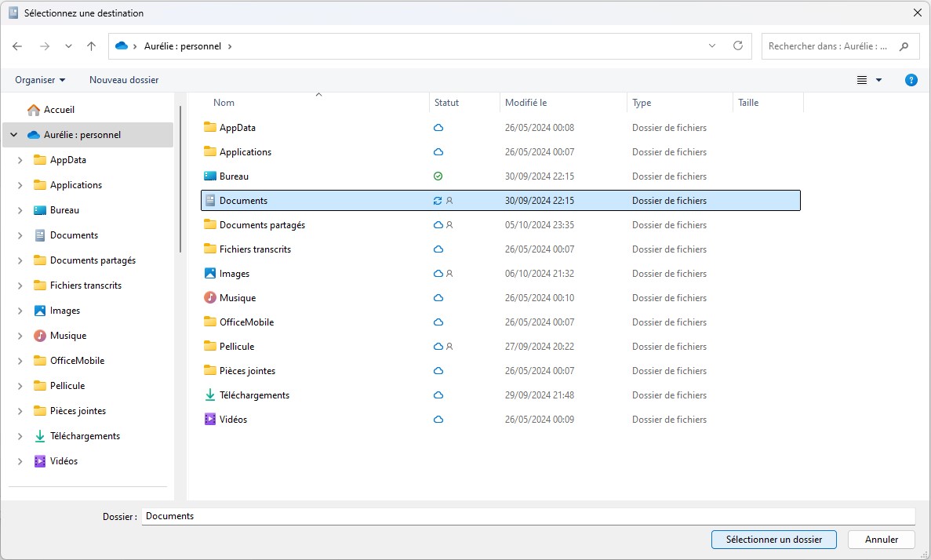Click the Vidéos icon in the sidebar tree
931x560 pixels.
[x=40, y=461]
